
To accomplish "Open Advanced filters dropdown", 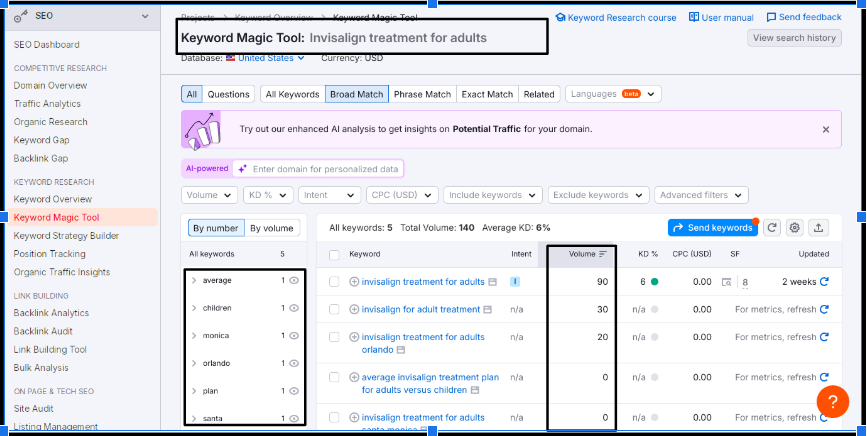I will coord(701,195).
